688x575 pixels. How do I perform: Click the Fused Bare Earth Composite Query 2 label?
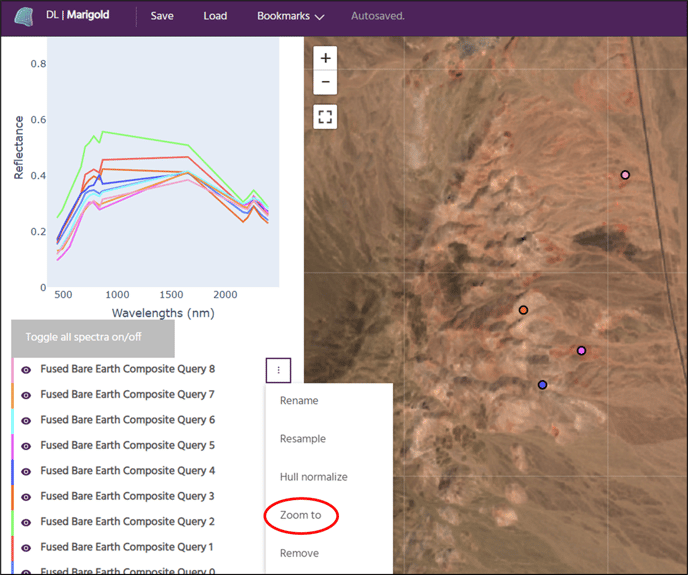[128, 522]
